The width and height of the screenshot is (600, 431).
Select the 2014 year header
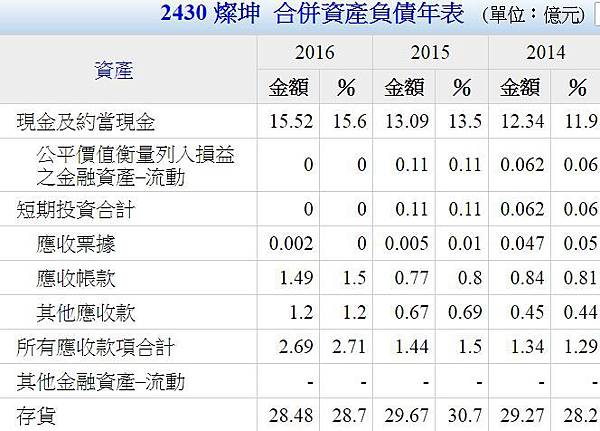pyautogui.click(x=546, y=52)
